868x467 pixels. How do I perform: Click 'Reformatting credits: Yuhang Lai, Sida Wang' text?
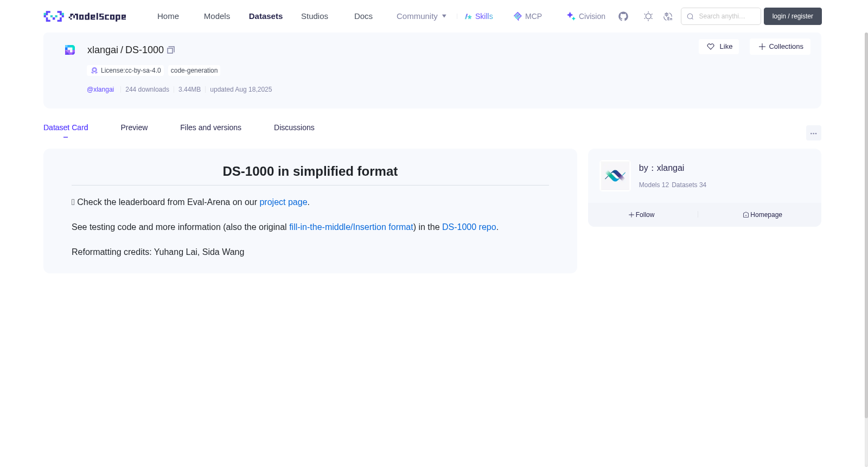158,252
